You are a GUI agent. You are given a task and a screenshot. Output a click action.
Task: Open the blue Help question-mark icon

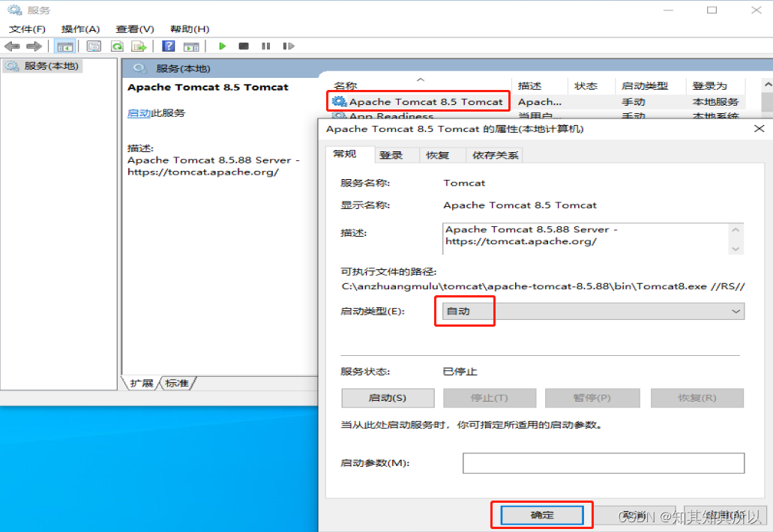point(169,46)
